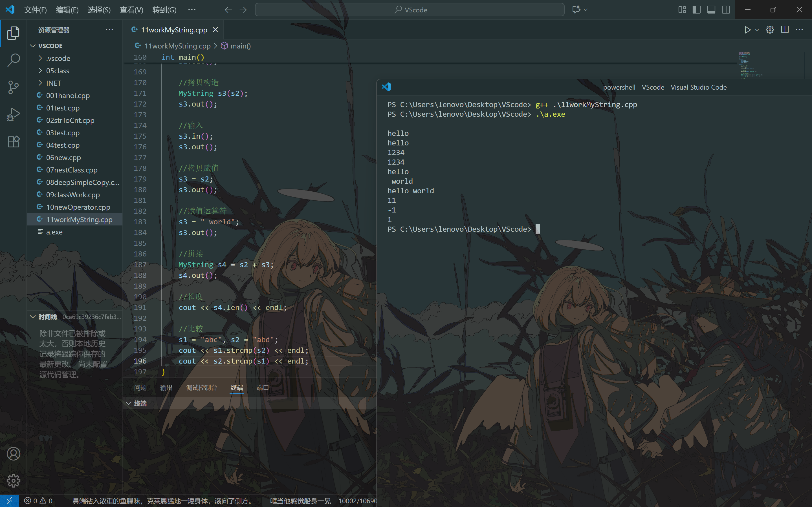Open the Source Control view icon

click(14, 87)
